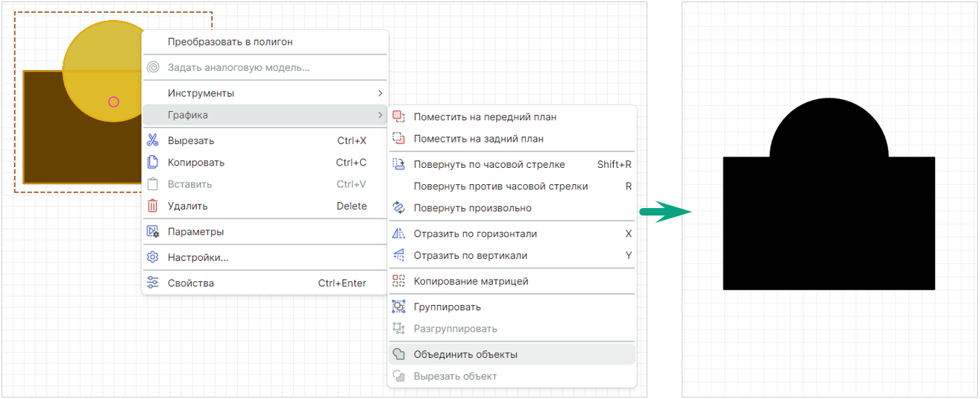This screenshot has height=399, width=980.
Task: Select Отразить по вертикали option
Action: click(x=470, y=255)
